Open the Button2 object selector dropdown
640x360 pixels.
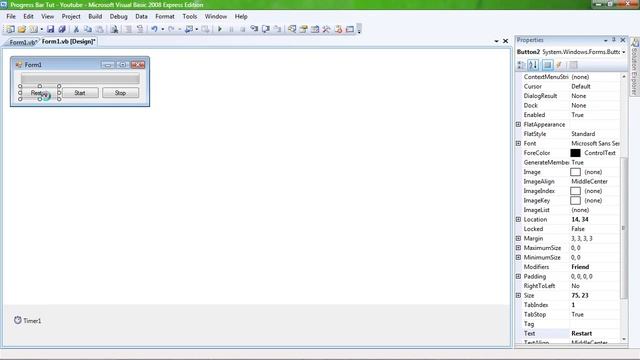[x=623, y=52]
